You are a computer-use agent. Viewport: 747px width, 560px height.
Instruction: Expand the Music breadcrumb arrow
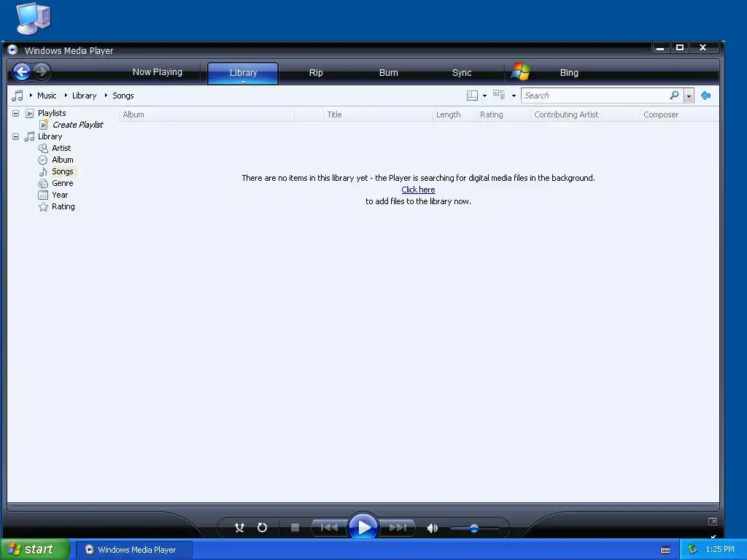[31, 96]
